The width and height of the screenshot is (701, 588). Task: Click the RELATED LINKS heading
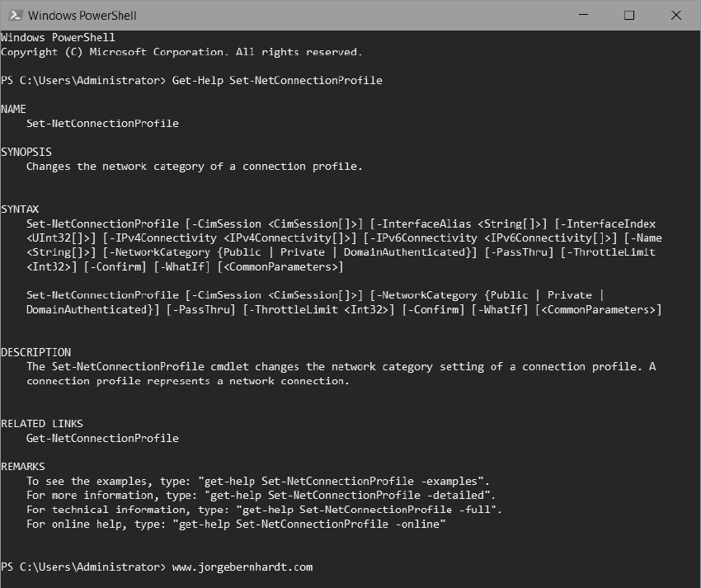[41, 423]
